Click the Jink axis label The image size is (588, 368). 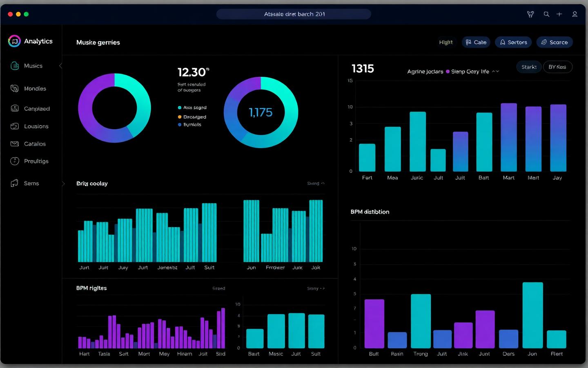point(463,354)
